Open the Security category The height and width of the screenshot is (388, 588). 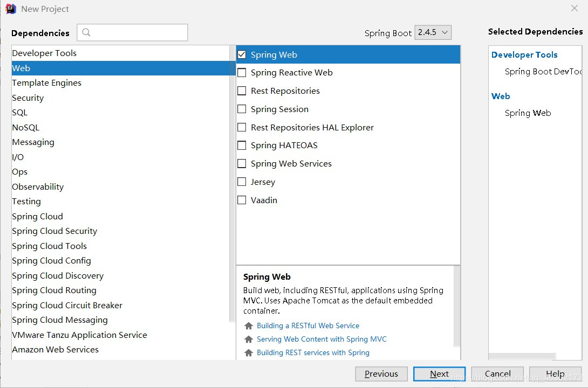[120, 98]
